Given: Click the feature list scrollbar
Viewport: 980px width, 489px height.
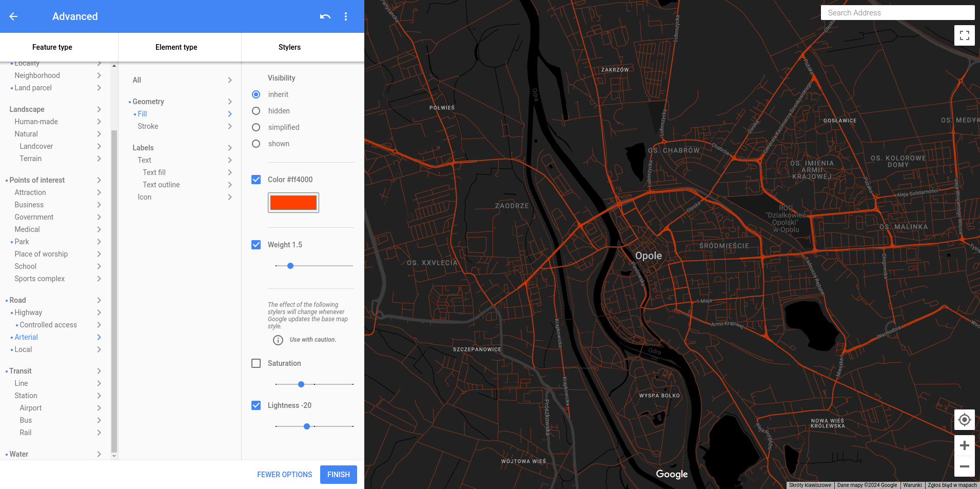Looking at the screenshot, I should click(114, 291).
